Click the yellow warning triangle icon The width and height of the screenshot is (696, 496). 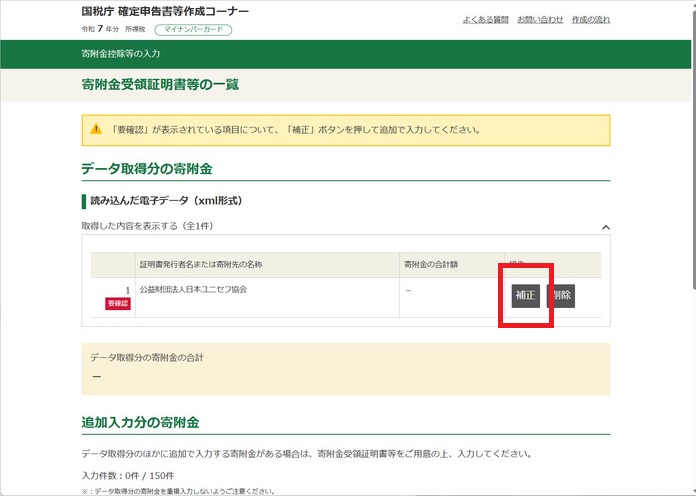tap(96, 130)
